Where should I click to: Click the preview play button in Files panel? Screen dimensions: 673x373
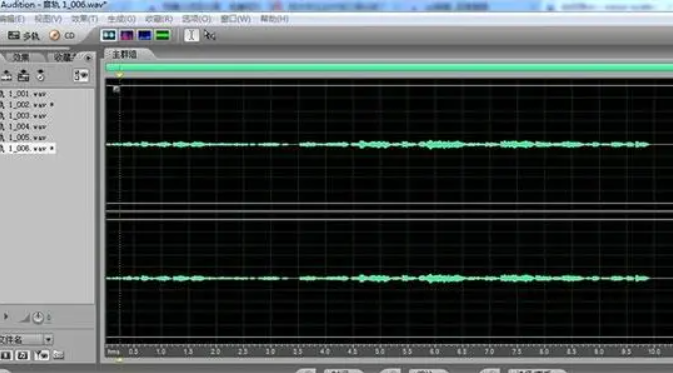coord(6,317)
